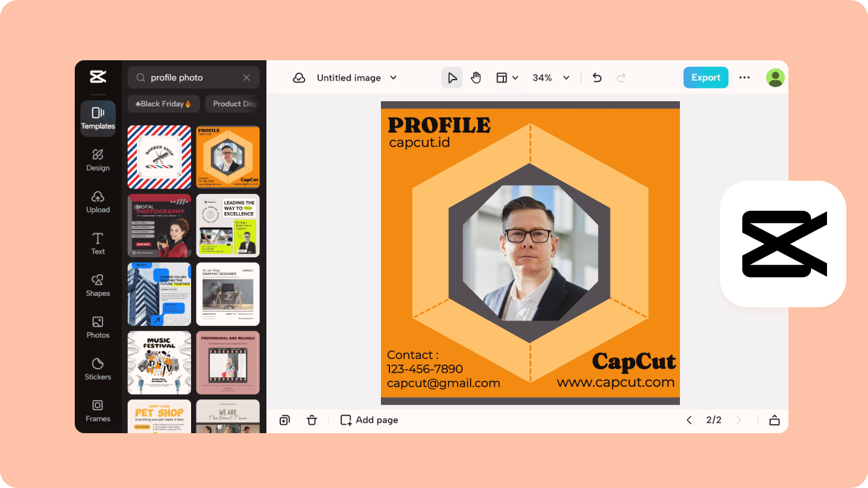Image resolution: width=868 pixels, height=488 pixels.
Task: Click the Undo arrow
Action: (597, 77)
